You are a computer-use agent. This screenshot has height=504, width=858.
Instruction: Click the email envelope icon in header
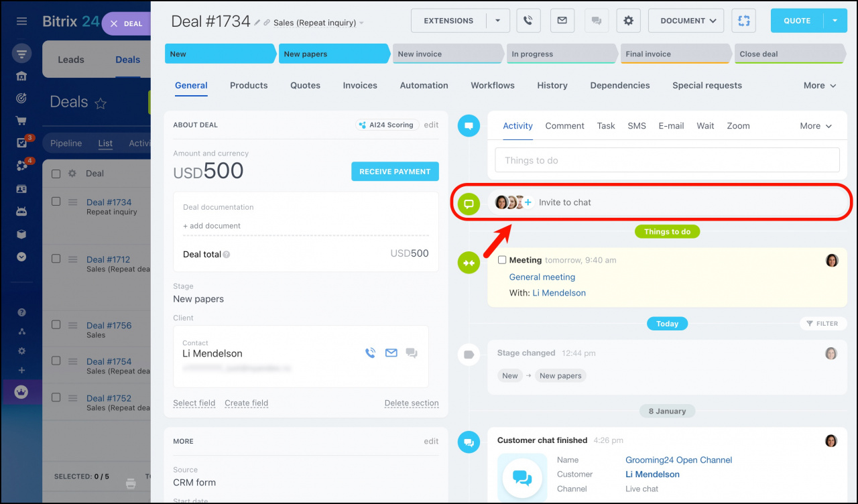tap(562, 21)
